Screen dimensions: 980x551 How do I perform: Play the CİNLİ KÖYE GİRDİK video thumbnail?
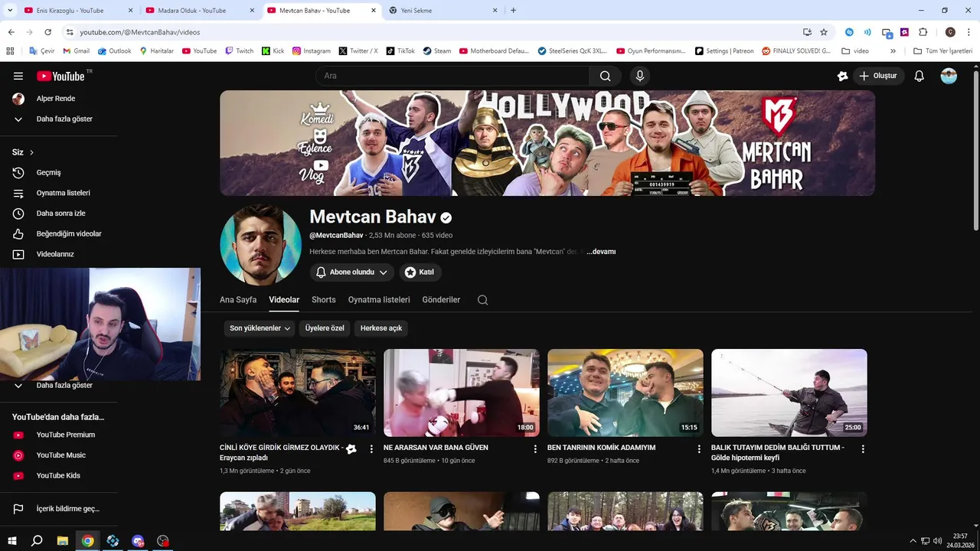coord(298,393)
